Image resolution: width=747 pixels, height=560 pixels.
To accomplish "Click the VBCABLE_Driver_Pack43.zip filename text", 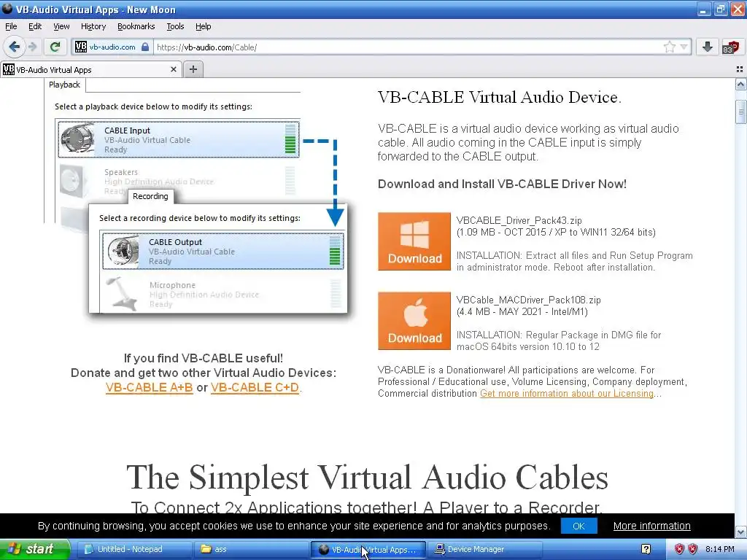I will tap(519, 220).
